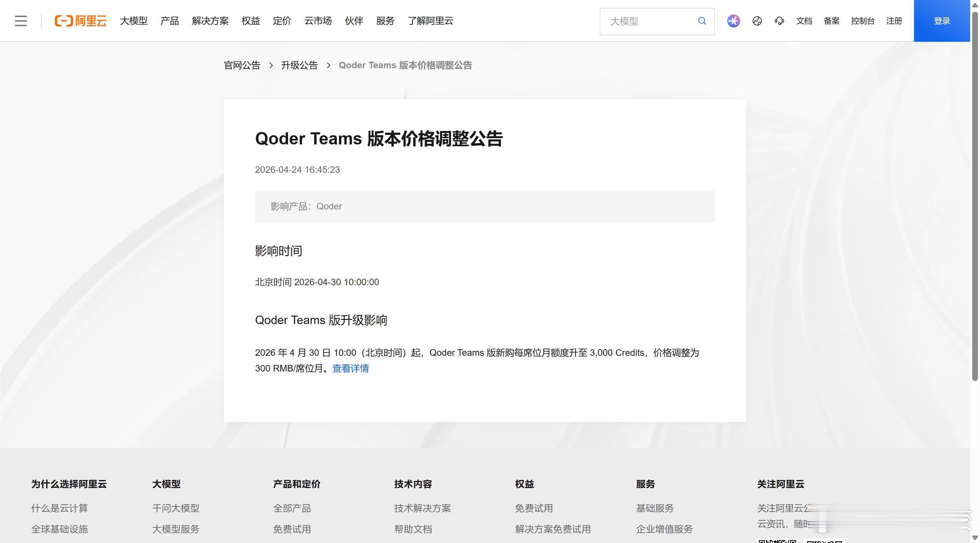Open the 产品 nav menu
This screenshot has height=543, width=980.
click(169, 21)
